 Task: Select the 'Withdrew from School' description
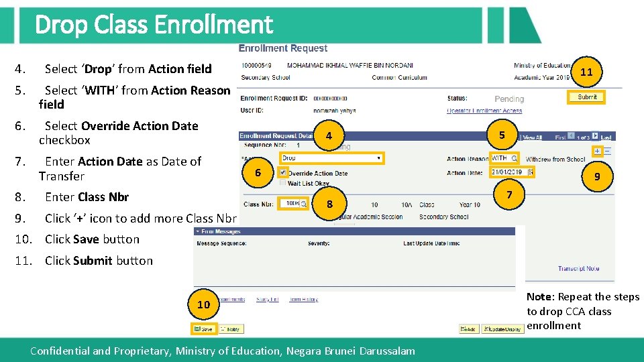(555, 160)
